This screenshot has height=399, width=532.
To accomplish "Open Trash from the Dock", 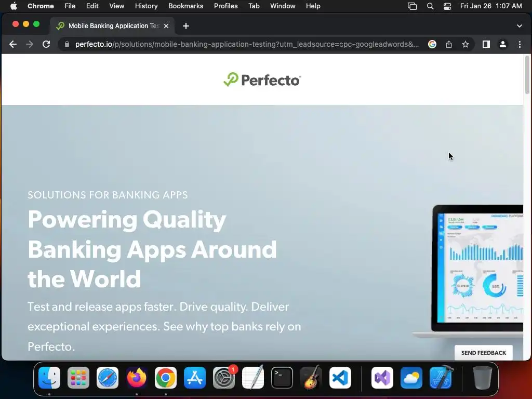I will 483,377.
